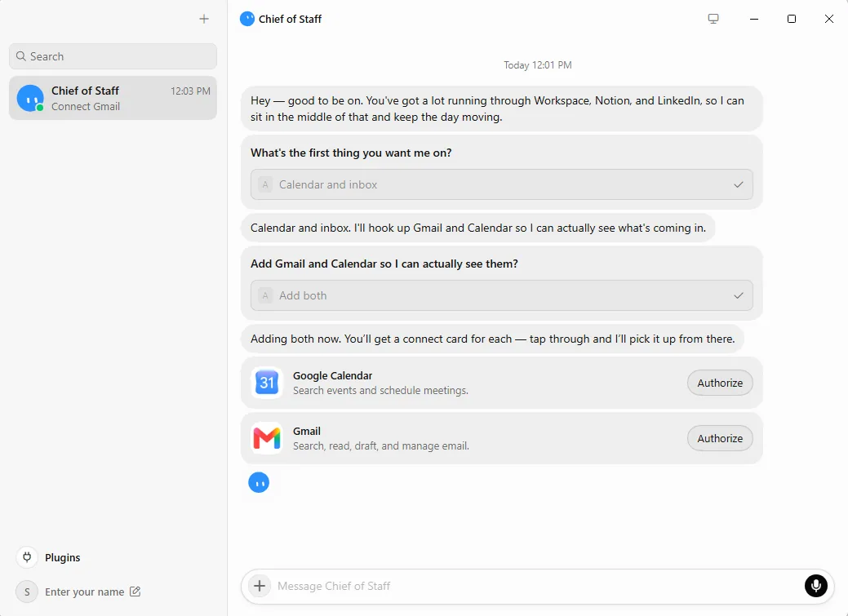Viewport: 848px width, 616px height.
Task: Click the 'Add Gmail and Calendar' question text
Action: [x=384, y=264]
